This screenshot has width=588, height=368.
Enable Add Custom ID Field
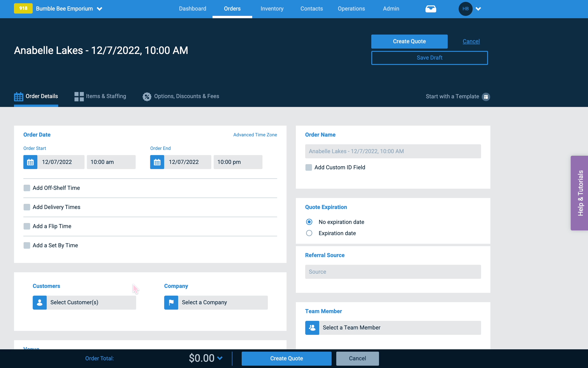click(309, 167)
